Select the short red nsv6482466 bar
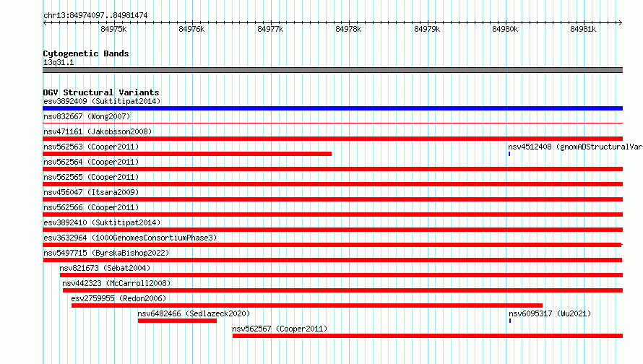643x364 pixels. click(177, 321)
